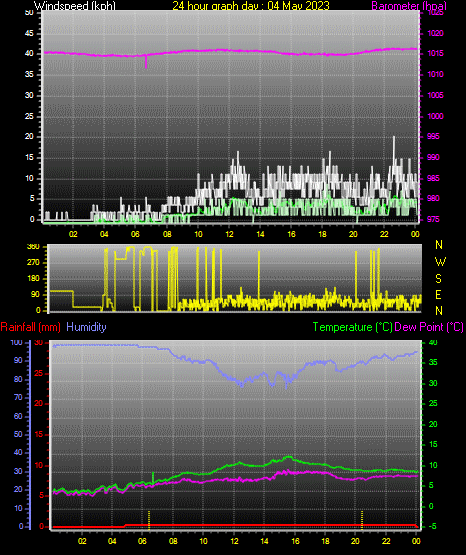This screenshot has height=555, width=466.
Task: Click the 45 value on windspeed axis
Action: (29, 33)
